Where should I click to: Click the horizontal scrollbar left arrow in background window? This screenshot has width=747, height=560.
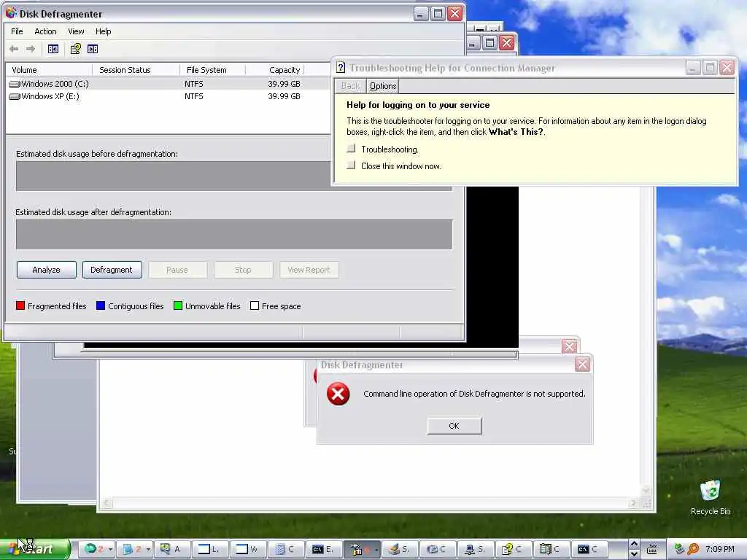point(107,503)
